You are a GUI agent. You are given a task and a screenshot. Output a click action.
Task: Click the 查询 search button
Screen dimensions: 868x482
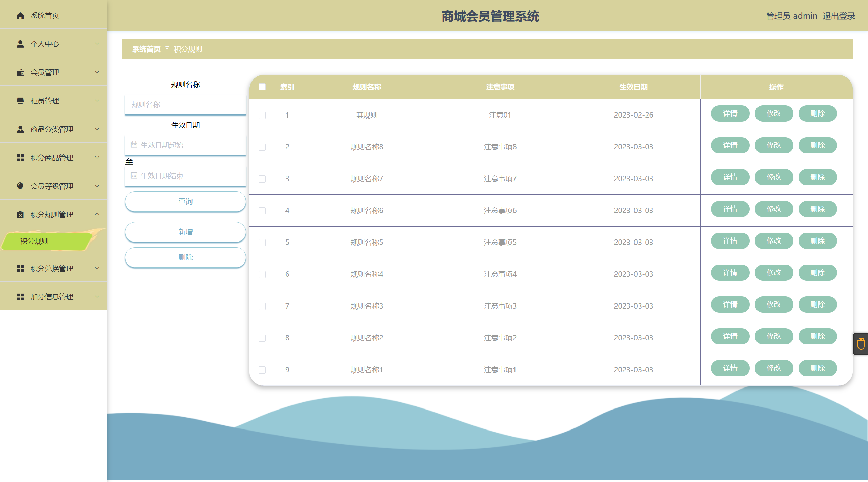pyautogui.click(x=185, y=202)
